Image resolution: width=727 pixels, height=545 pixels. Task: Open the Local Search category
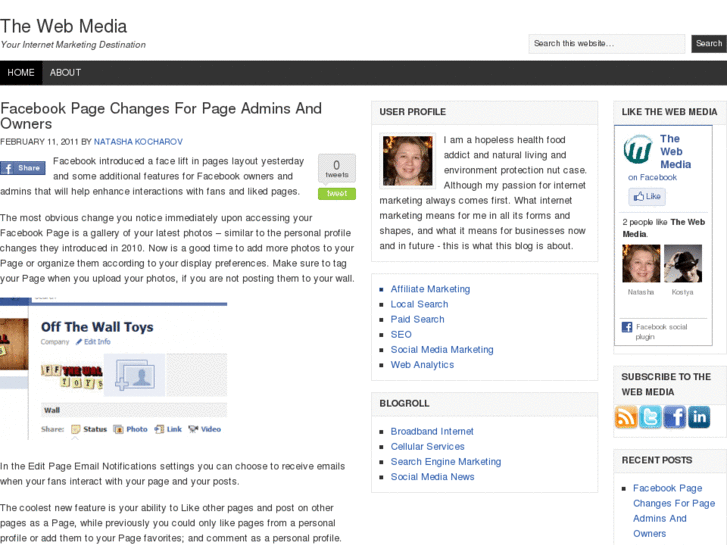pyautogui.click(x=419, y=304)
